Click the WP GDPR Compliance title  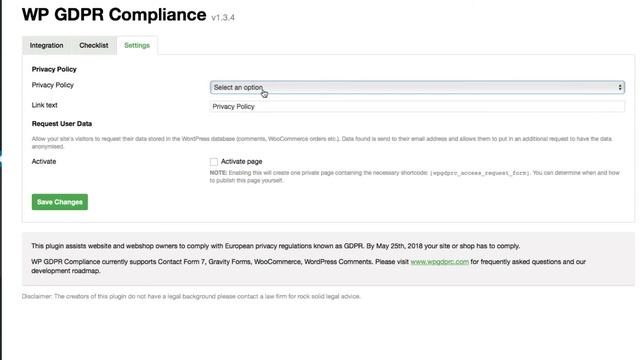[114, 15]
